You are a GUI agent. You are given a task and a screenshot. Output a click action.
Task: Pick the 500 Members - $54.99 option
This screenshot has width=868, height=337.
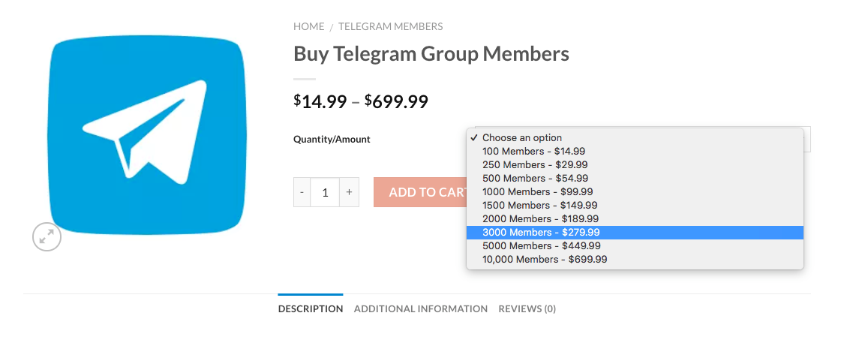[535, 179]
